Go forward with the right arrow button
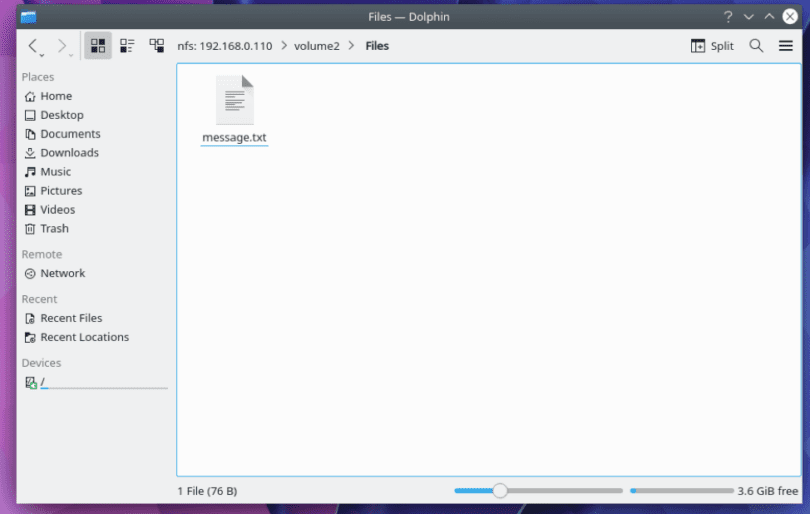 point(62,46)
